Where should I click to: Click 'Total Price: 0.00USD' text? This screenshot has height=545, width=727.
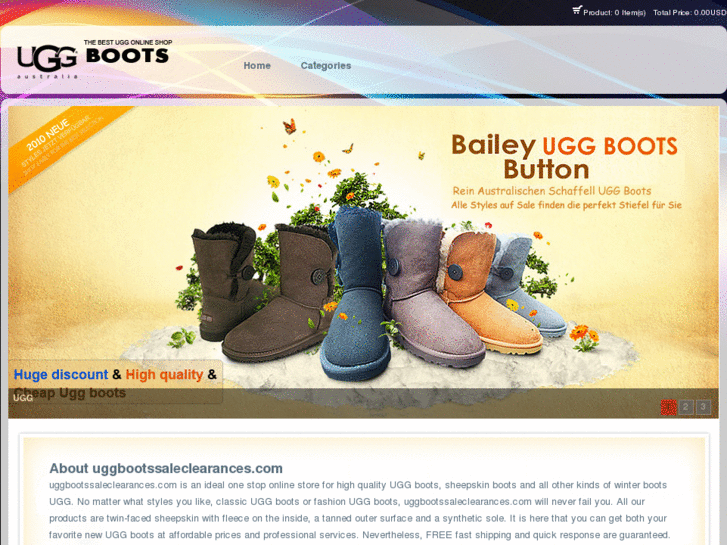pyautogui.click(x=690, y=13)
